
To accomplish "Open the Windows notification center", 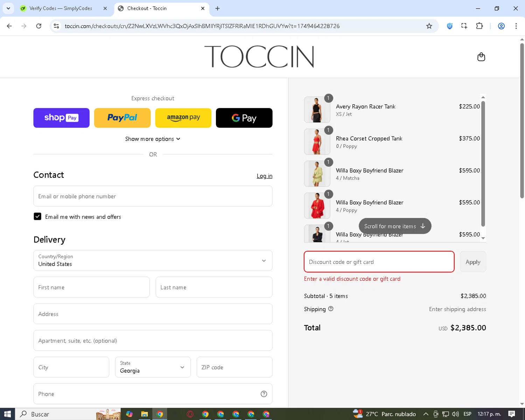I will [x=512, y=414].
